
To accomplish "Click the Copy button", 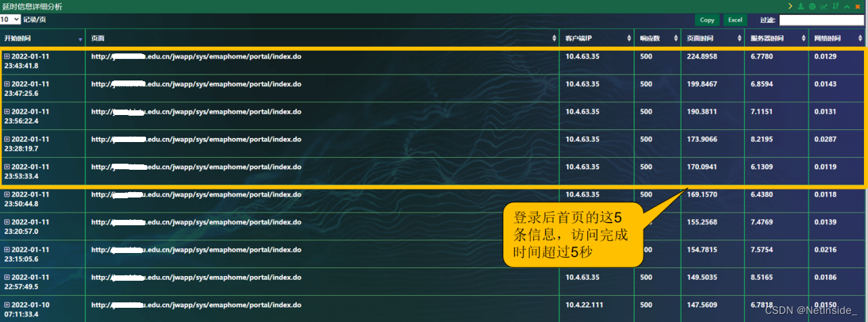I will click(707, 20).
